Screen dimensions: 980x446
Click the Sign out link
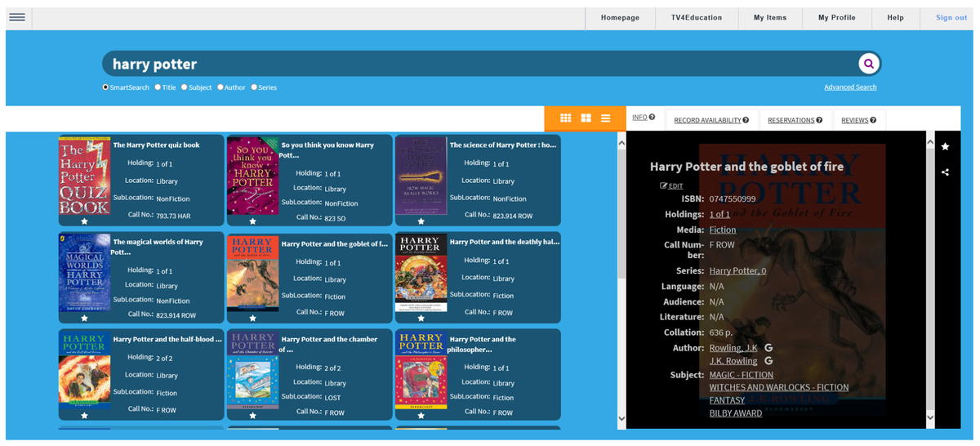click(951, 18)
